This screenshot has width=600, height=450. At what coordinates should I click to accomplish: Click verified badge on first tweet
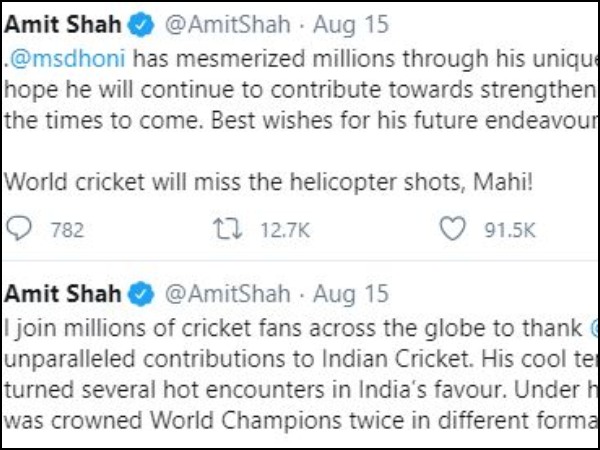[141, 25]
